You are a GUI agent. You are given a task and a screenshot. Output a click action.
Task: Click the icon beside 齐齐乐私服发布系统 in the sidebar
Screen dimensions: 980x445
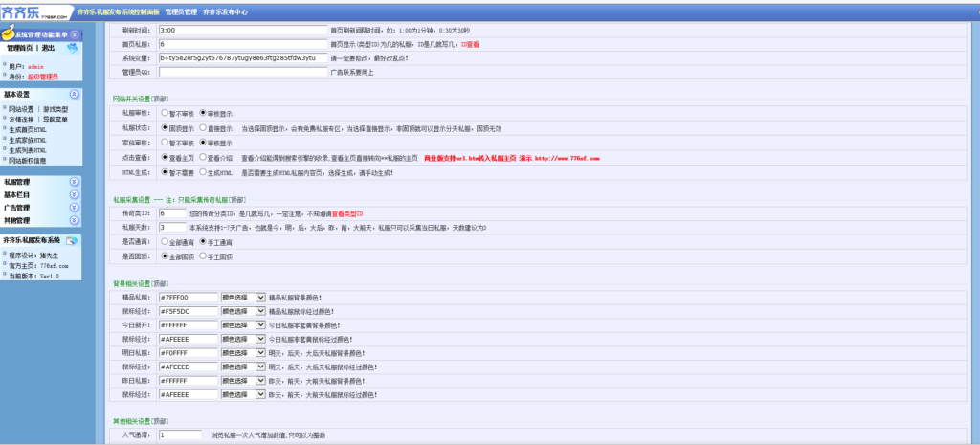pyautogui.click(x=73, y=241)
